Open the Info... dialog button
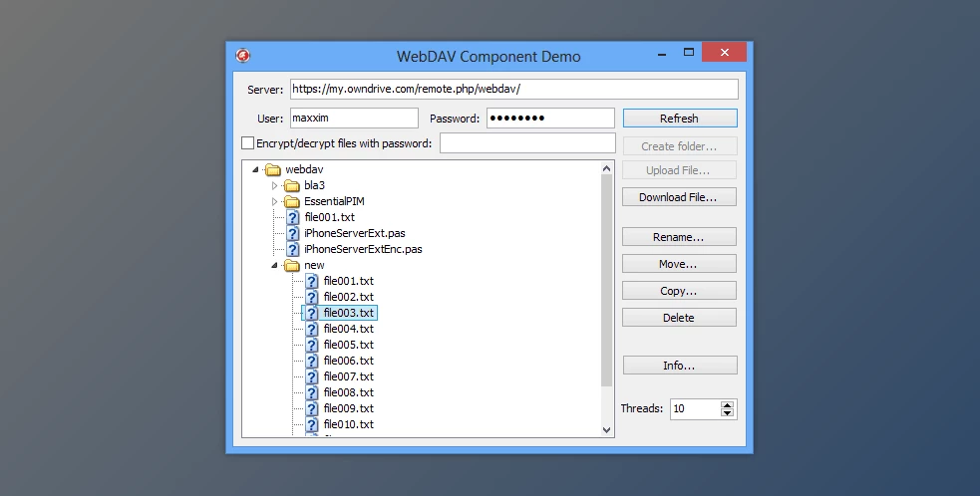This screenshot has height=496, width=980. click(x=680, y=366)
